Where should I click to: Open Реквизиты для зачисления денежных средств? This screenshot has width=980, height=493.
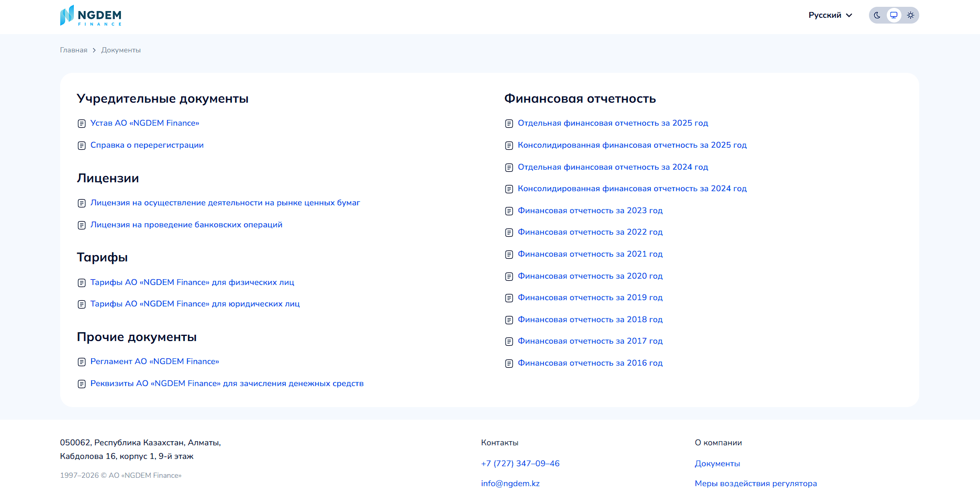(x=227, y=384)
